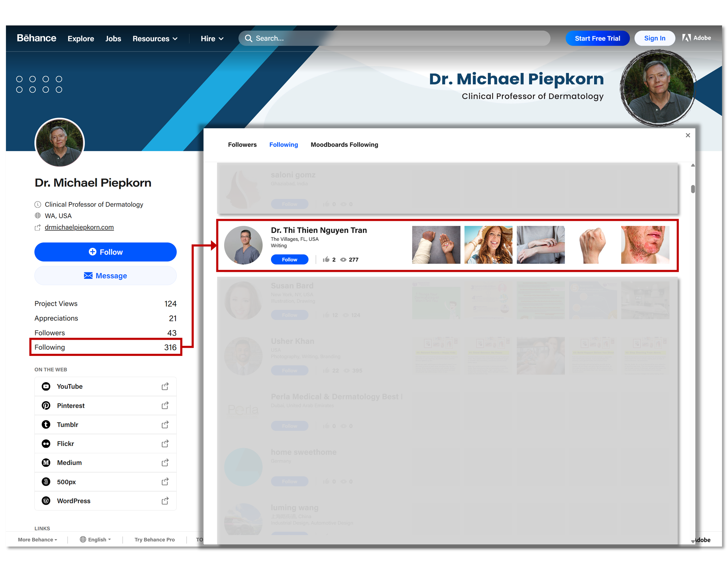728x563 pixels.
Task: Follow Dr. Thi Thien Nguyen Tran
Action: [x=289, y=259]
